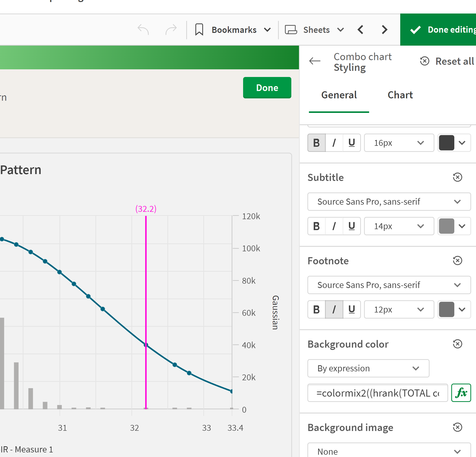Screen dimensions: 476x457
Task: Select the General tab
Action: [339, 95]
